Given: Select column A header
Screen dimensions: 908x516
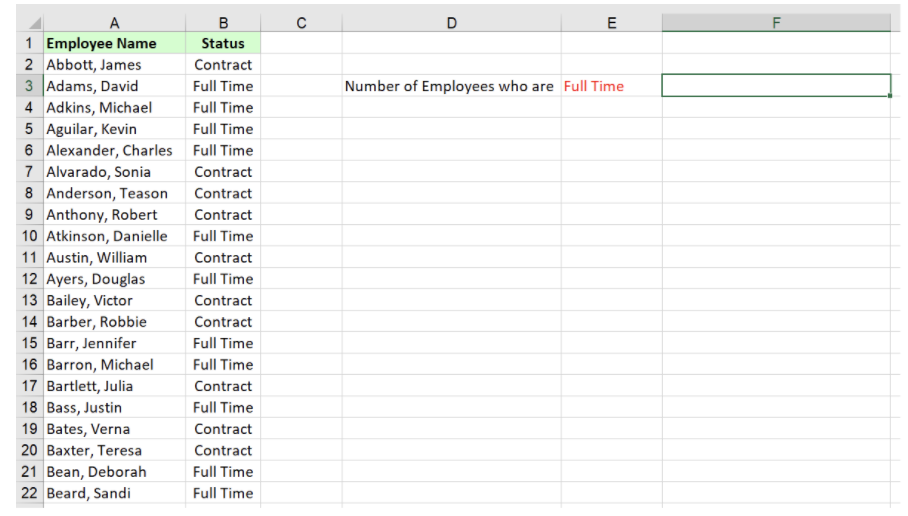Looking at the screenshot, I should (115, 23).
